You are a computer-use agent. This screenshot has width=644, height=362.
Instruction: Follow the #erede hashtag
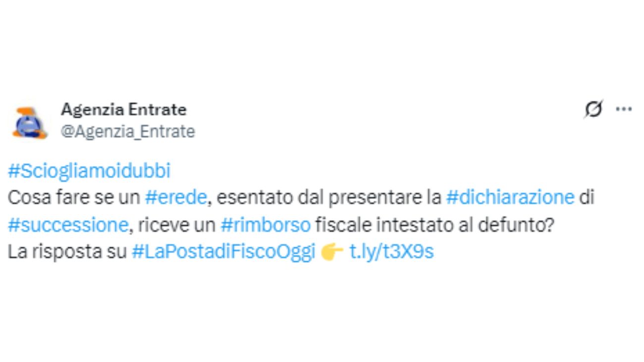[x=175, y=197]
